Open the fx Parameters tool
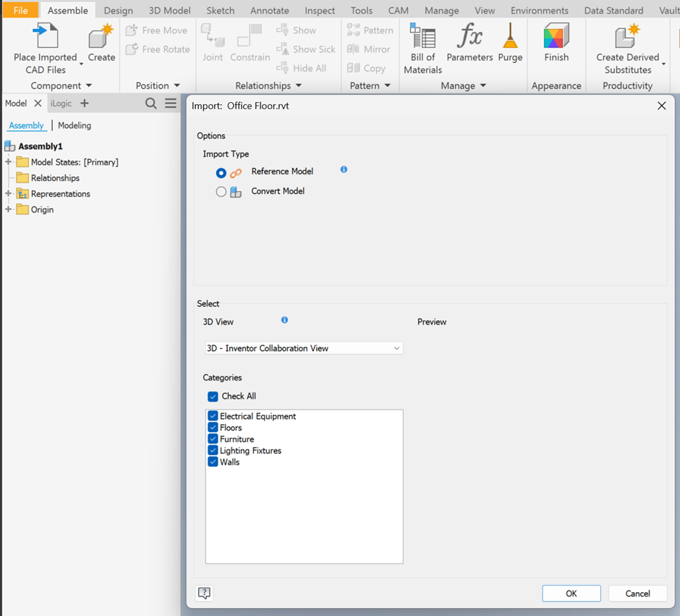 [469, 36]
